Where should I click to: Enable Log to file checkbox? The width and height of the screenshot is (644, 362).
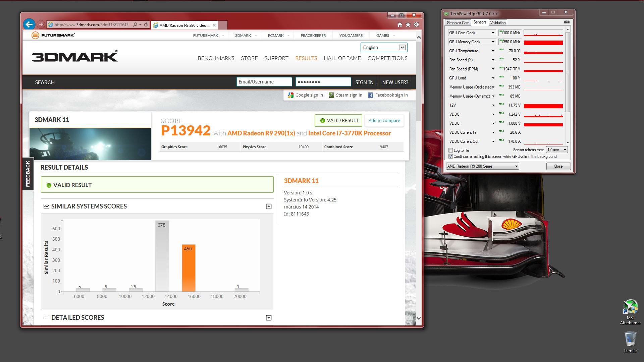coord(451,150)
